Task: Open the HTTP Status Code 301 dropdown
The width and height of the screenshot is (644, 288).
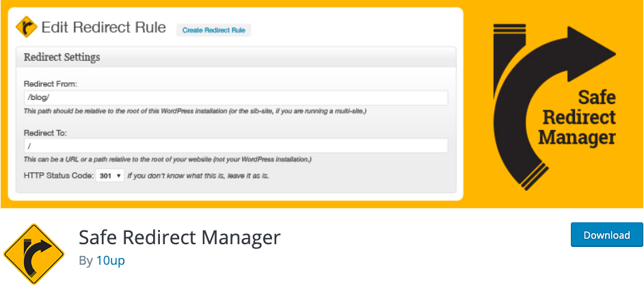Action: coord(109,176)
